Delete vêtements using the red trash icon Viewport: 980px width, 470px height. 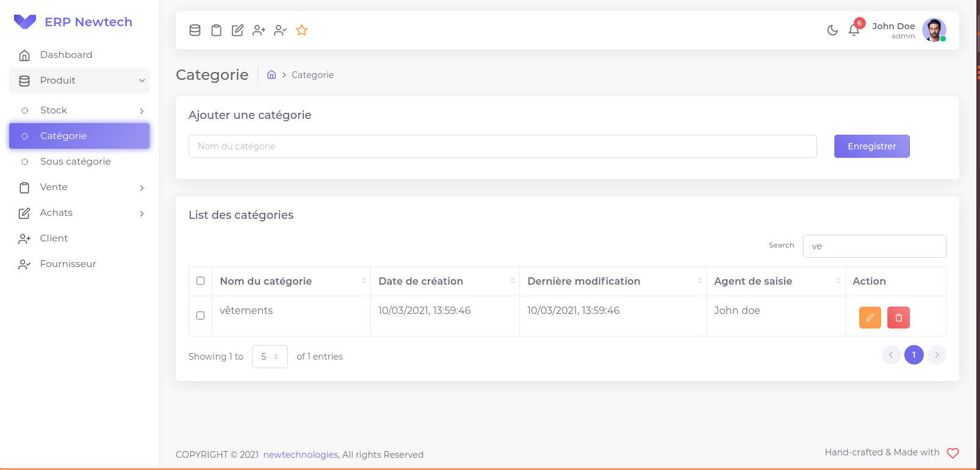[898, 318]
